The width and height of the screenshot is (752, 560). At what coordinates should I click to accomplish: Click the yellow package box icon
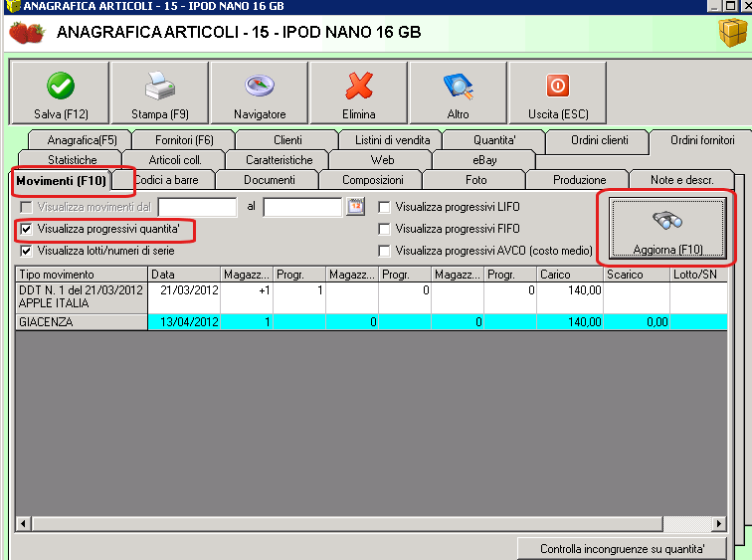(733, 33)
